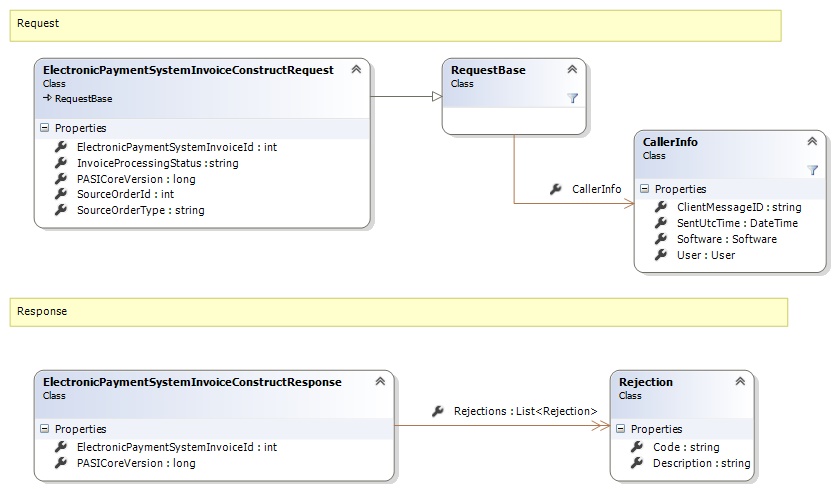Select the Rejections : List<Rejection> association label
Viewport: 835px width, 489px height.
click(x=525, y=411)
